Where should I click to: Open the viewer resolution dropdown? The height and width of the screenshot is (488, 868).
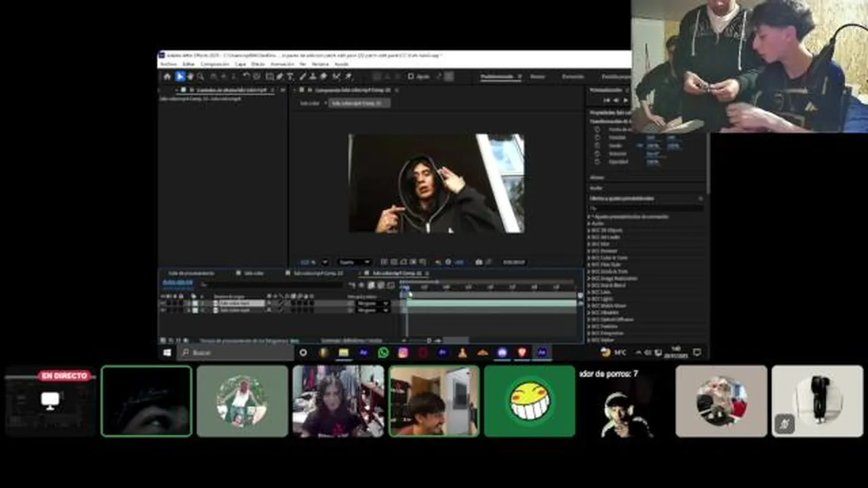(x=355, y=262)
